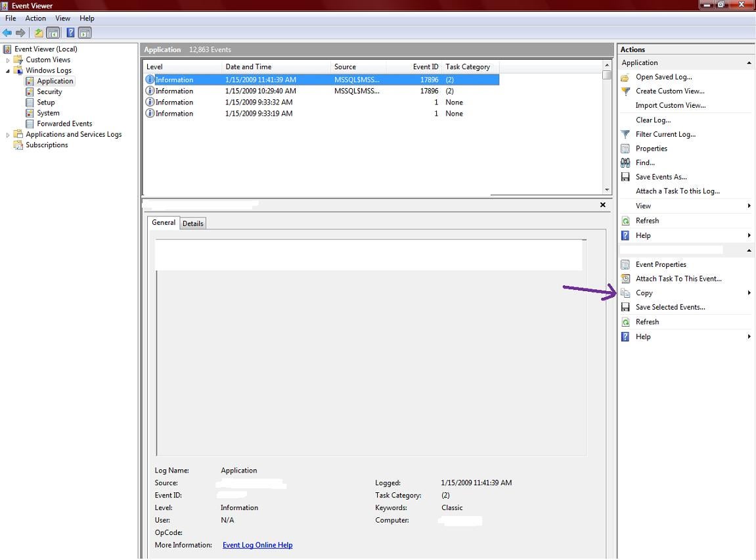Open the lower Help submenu arrow in Actions
Screen dimensions: 756x560
[x=749, y=337]
